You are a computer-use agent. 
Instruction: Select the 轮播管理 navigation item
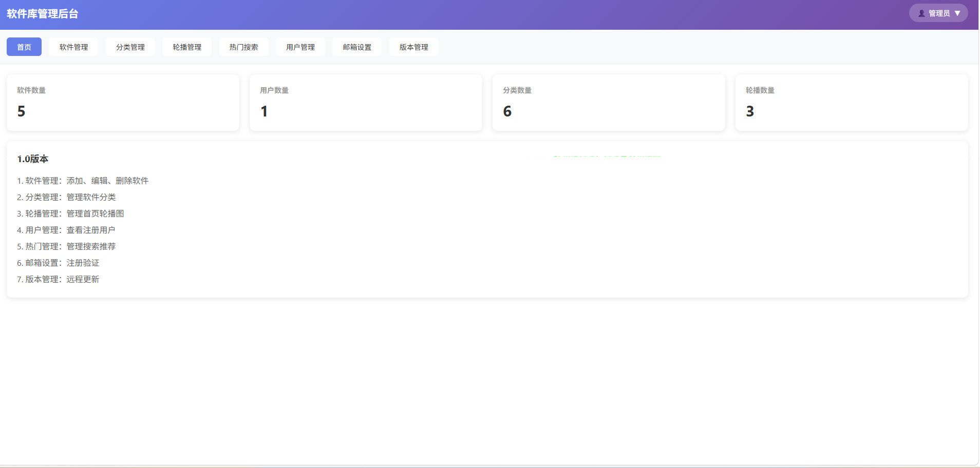[x=187, y=47]
